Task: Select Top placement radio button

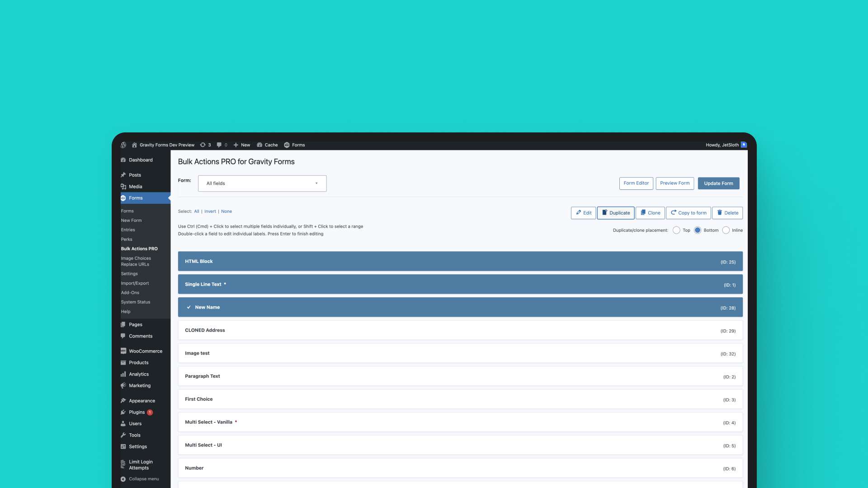Action: 676,230
